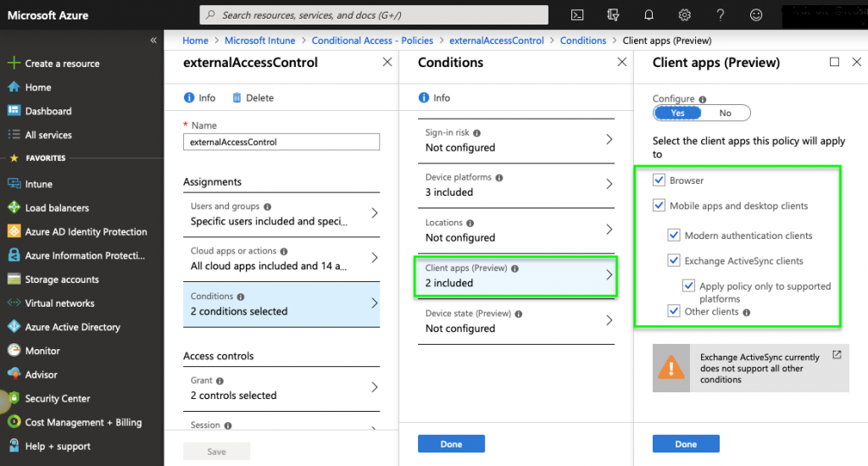This screenshot has height=466, width=868.
Task: Click the Cost Management + Billing icon
Action: 14,422
